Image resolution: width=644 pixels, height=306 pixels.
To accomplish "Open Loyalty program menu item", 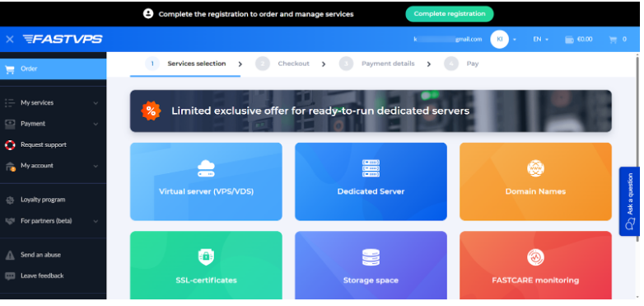I will [x=53, y=200].
